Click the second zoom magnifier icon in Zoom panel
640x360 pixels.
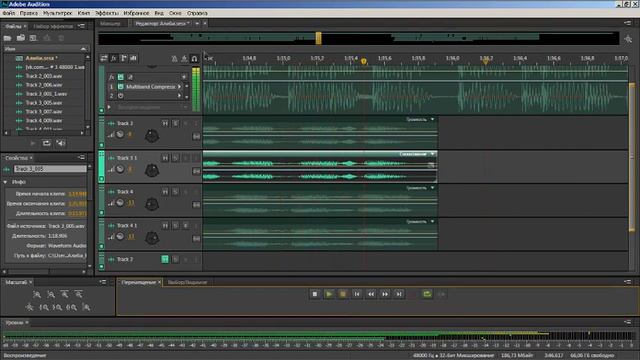[x=51, y=294]
